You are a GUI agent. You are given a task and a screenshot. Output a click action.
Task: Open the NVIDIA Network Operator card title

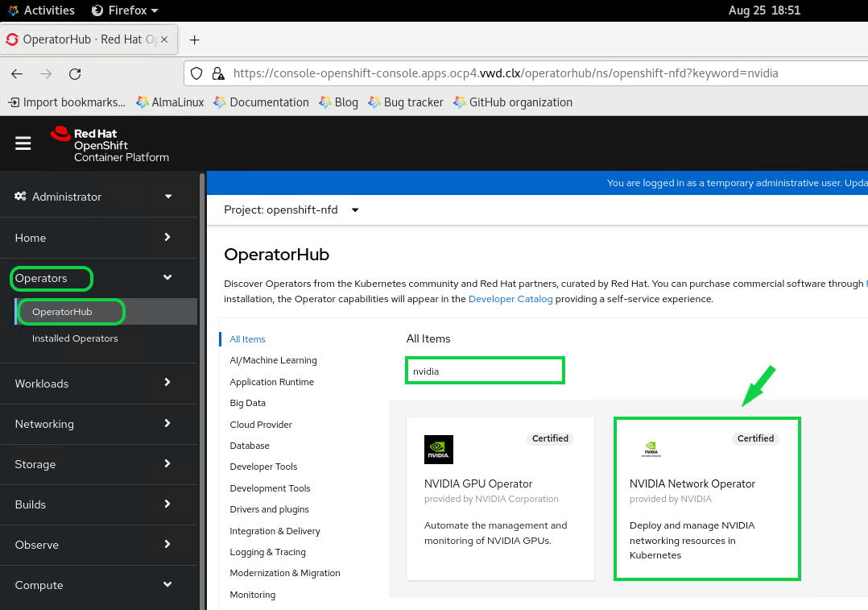pyautogui.click(x=692, y=483)
